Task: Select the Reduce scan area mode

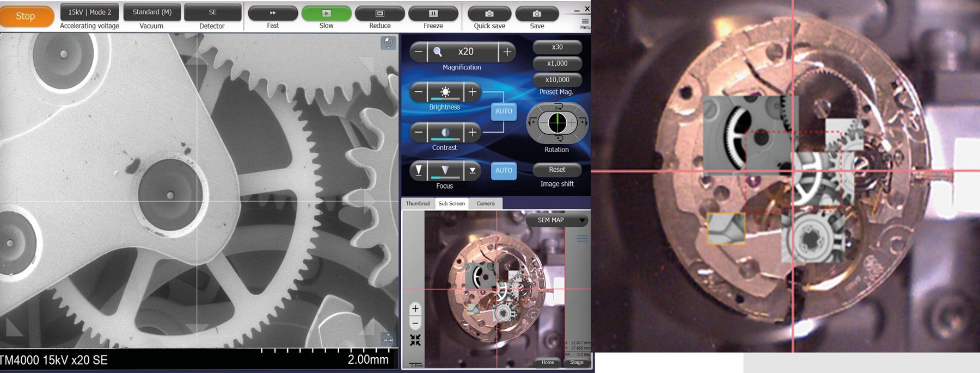Action: tap(379, 13)
